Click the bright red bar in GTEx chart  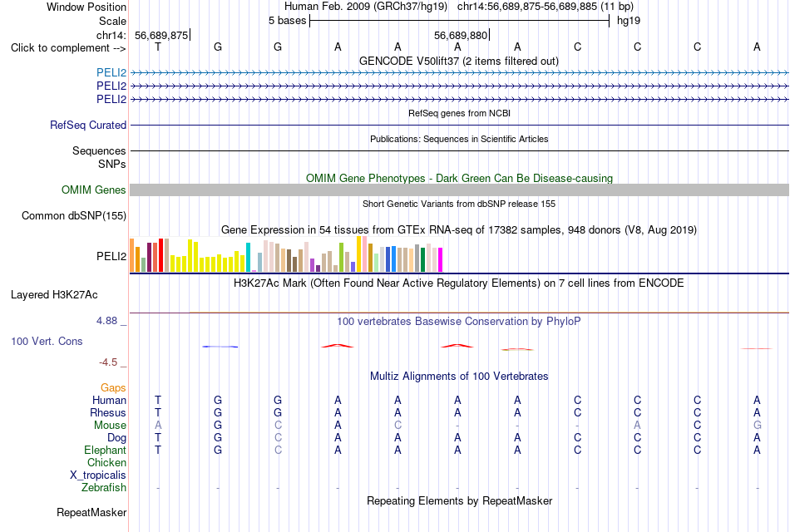click(x=160, y=255)
